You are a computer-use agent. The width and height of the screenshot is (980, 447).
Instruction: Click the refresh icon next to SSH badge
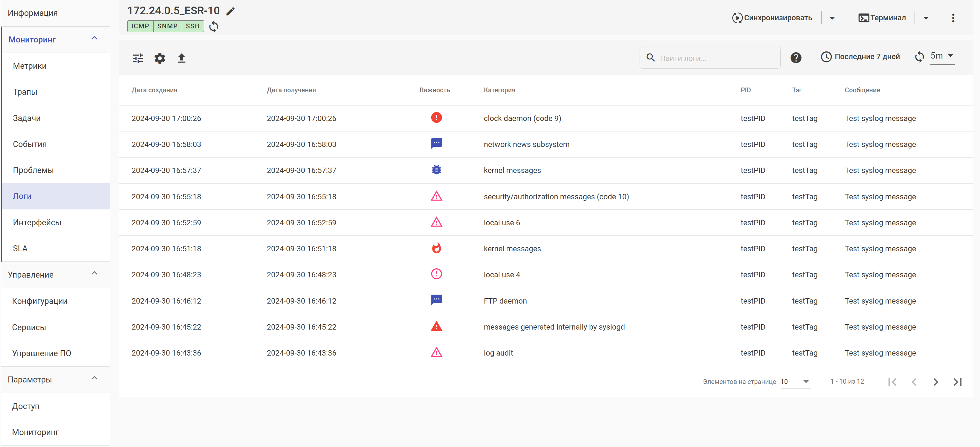pyautogui.click(x=214, y=26)
